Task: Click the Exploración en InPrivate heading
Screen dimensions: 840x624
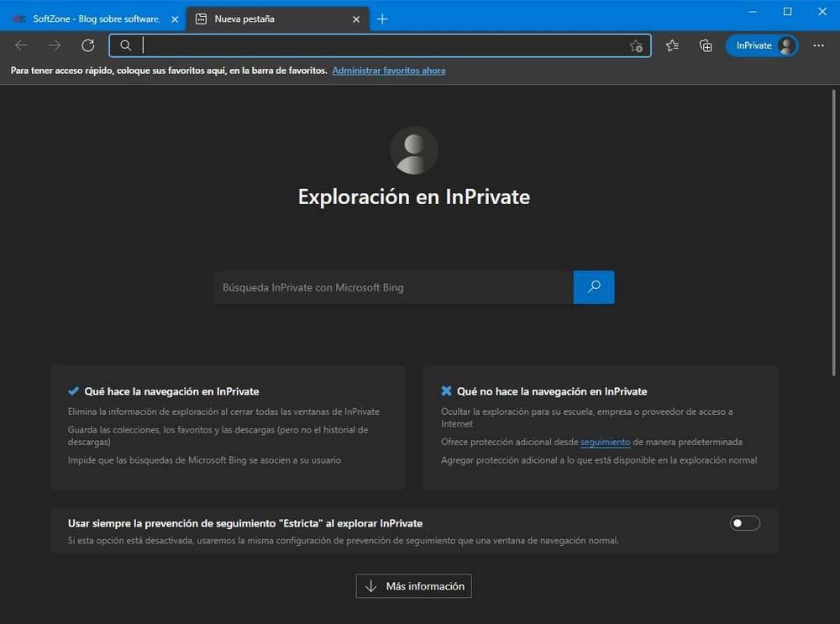Action: coord(414,197)
